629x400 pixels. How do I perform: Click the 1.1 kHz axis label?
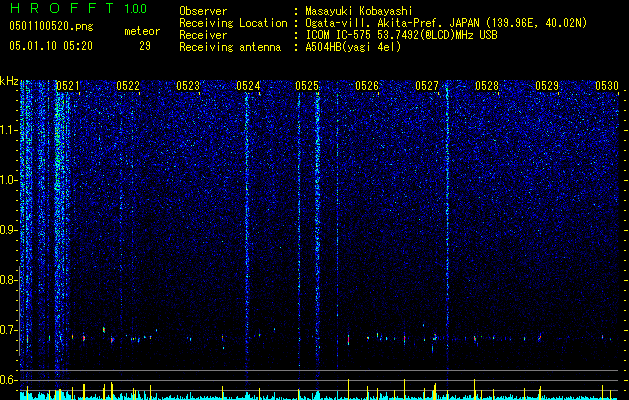pyautogui.click(x=8, y=130)
